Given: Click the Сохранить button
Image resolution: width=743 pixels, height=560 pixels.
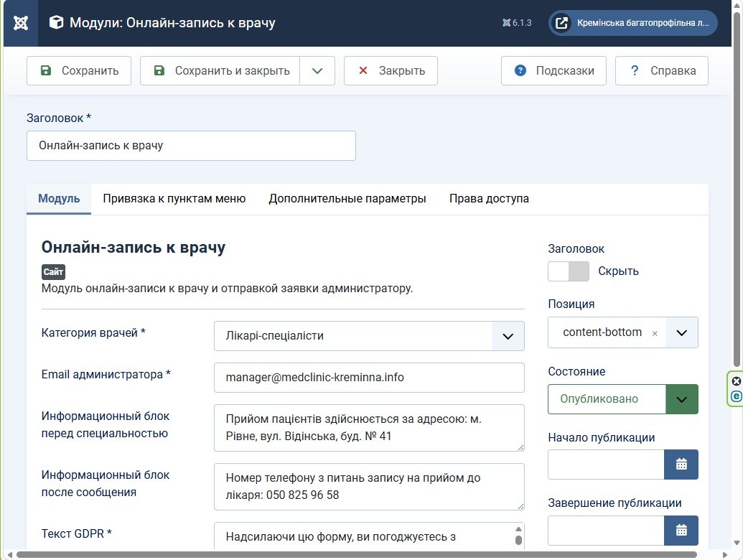Looking at the screenshot, I should pyautogui.click(x=79, y=71).
